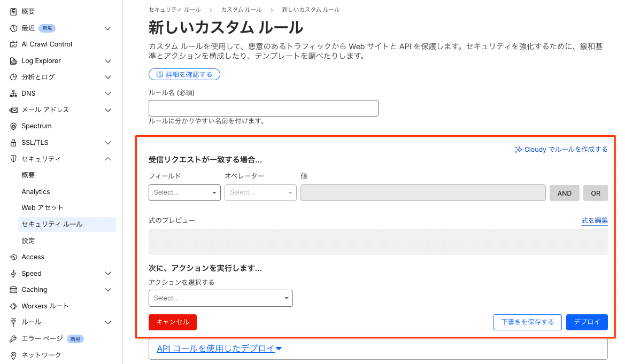Collapse the セキュリティ sidebar section
This screenshot has width=625, height=364.
[x=108, y=159]
